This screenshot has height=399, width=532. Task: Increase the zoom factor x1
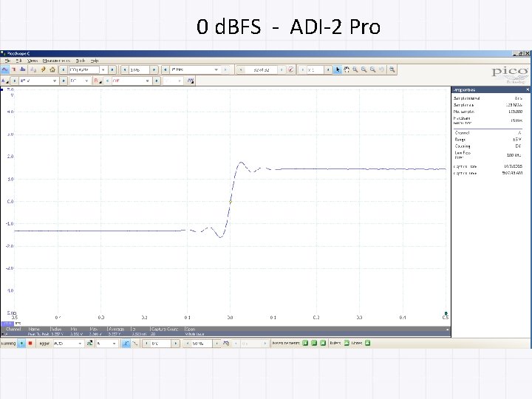point(328,69)
